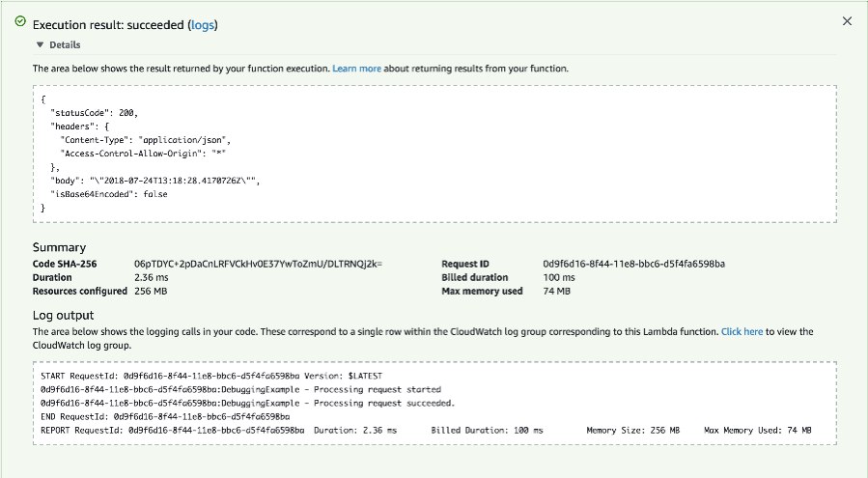Collapse the Details disclosure triangle
Screen dimensions: 868x478
(x=40, y=44)
